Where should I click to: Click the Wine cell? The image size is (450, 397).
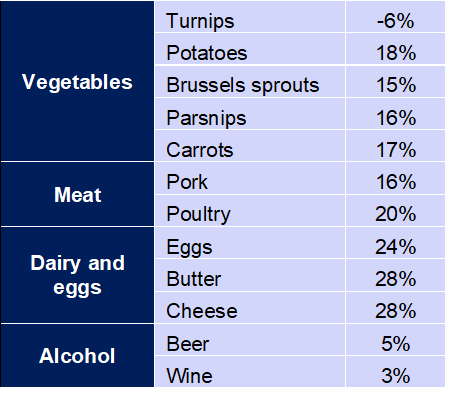click(250, 371)
